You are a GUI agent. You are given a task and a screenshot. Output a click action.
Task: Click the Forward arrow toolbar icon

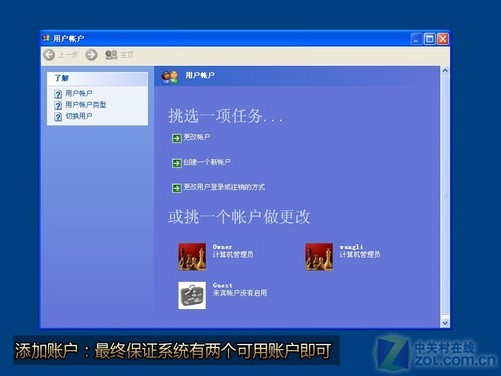click(91, 55)
